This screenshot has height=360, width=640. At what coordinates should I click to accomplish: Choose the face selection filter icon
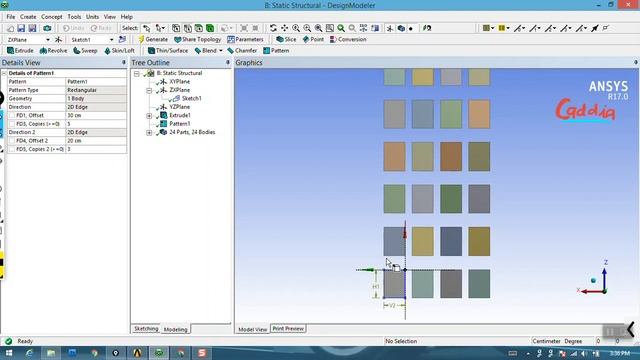199,28
